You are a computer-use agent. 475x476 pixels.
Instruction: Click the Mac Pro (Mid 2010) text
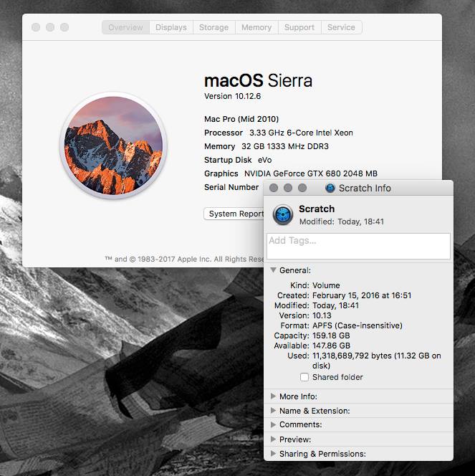[x=241, y=119]
